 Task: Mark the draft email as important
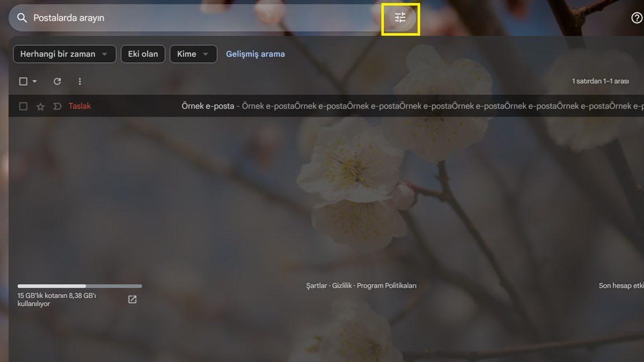[x=57, y=107]
